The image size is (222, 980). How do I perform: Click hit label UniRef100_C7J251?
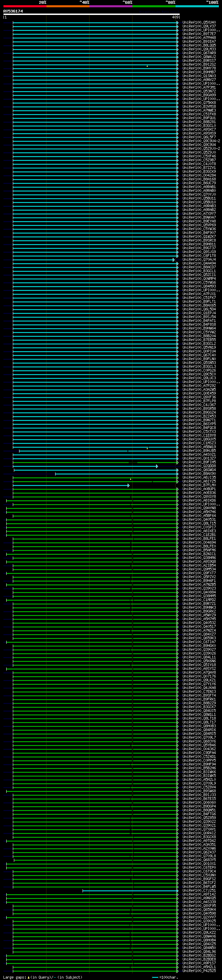pyautogui.click(x=199, y=891)
